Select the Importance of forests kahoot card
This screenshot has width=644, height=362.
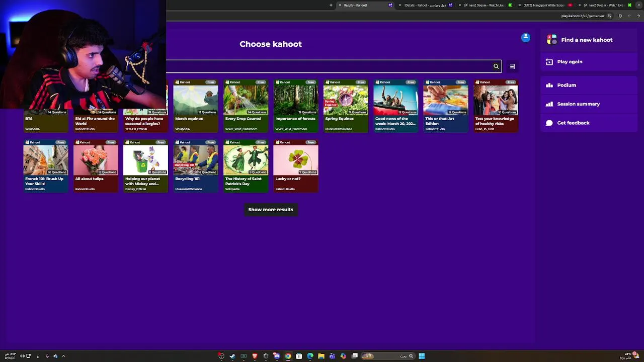tap(296, 106)
